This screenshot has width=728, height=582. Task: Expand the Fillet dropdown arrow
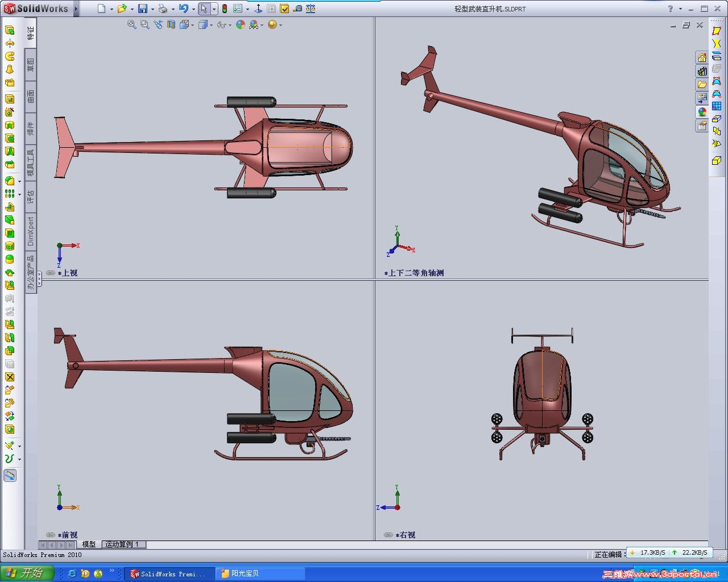(x=19, y=182)
